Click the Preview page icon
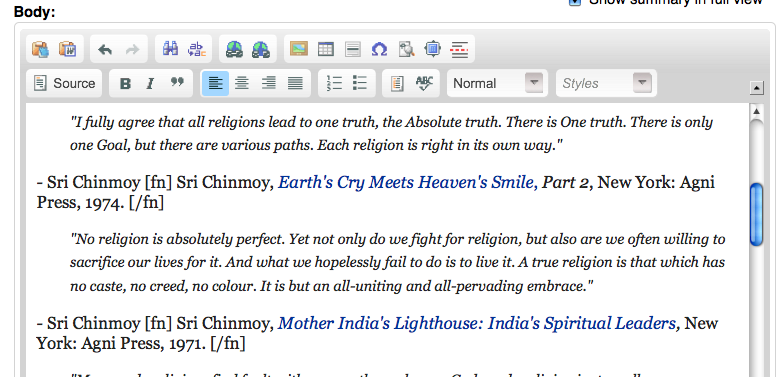784x377 pixels. (406, 49)
